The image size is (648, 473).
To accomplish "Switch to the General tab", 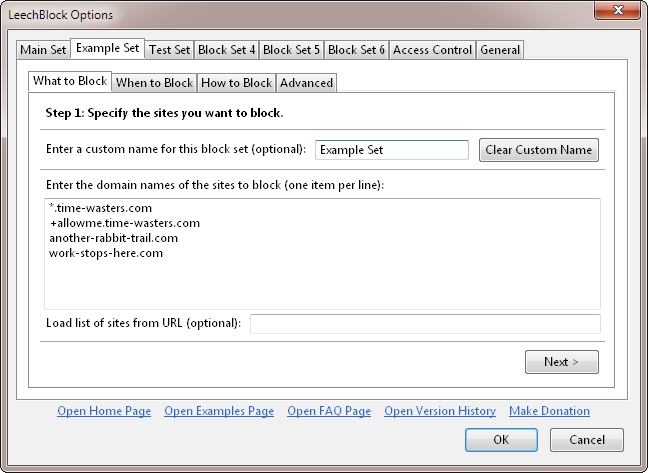I will point(500,50).
